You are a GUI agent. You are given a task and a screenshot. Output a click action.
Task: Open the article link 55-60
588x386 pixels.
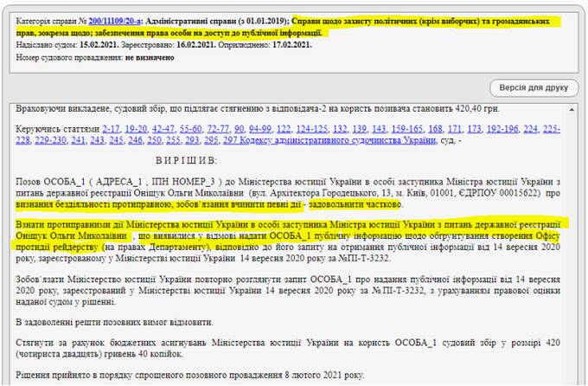pos(190,129)
